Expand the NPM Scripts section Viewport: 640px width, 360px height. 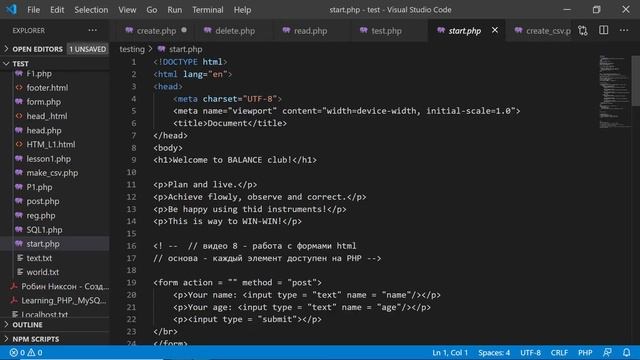[55, 339]
